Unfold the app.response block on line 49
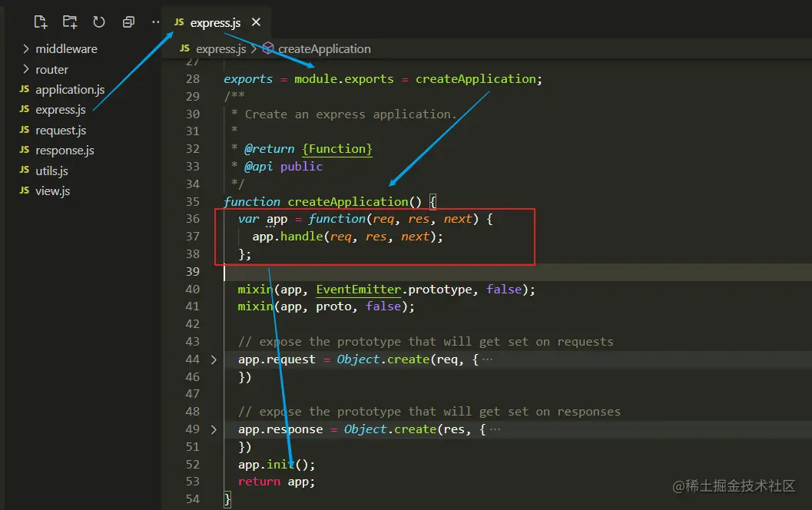 (x=214, y=429)
